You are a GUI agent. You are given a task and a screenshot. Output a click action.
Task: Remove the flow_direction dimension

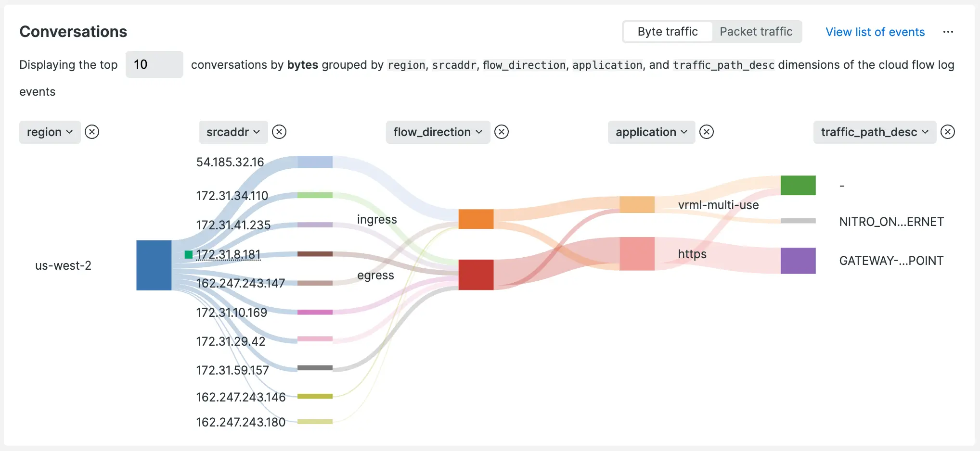[502, 132]
